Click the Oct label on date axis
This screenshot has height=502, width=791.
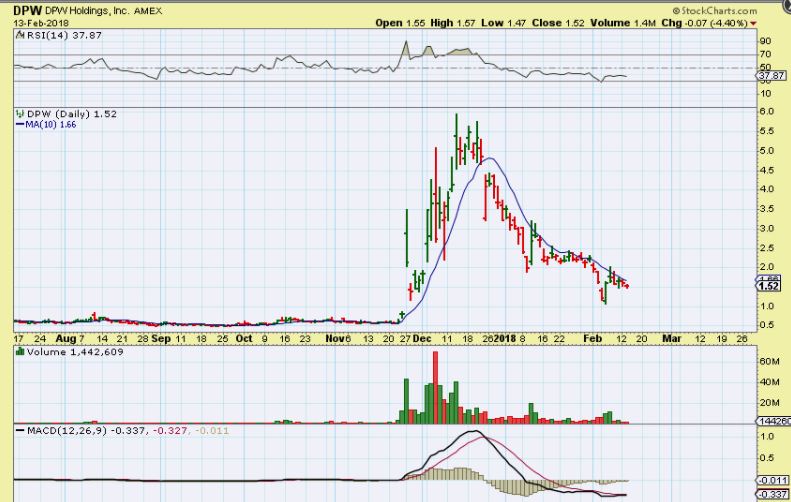pos(244,339)
